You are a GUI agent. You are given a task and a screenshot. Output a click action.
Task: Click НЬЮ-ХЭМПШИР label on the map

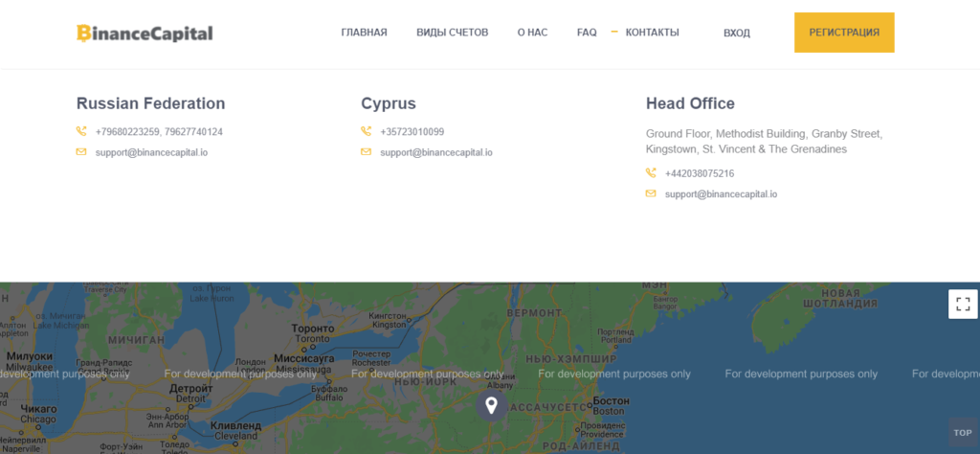coord(571,359)
